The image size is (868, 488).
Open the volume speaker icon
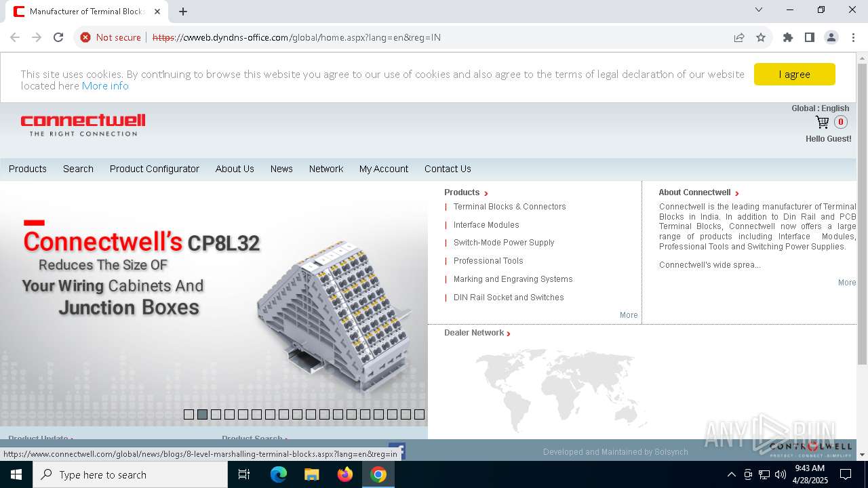(x=780, y=474)
